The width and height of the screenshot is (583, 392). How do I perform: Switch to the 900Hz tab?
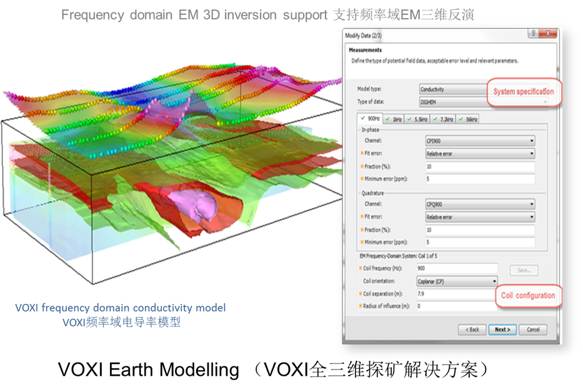[370, 119]
